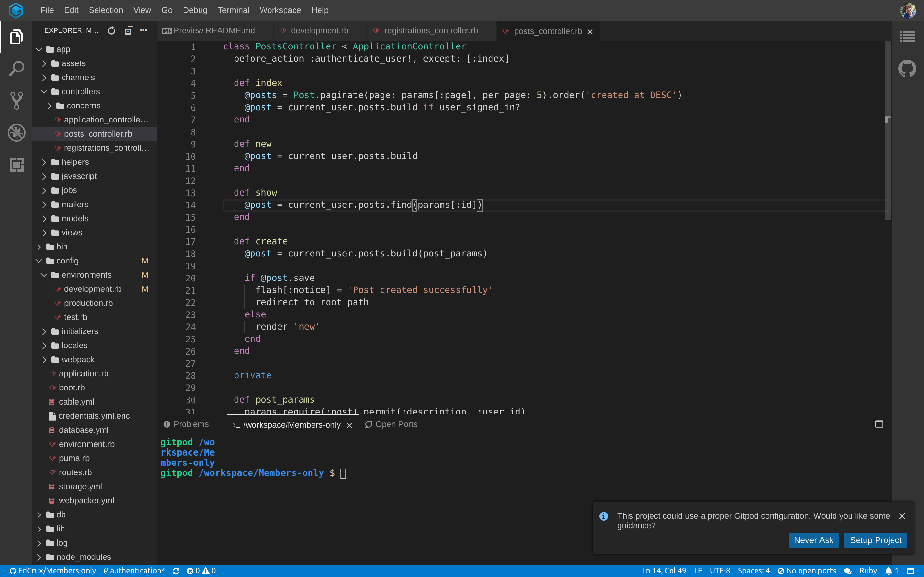The height and width of the screenshot is (577, 924).
Task: Open the Outline panel icon at top right
Action: click(x=907, y=37)
